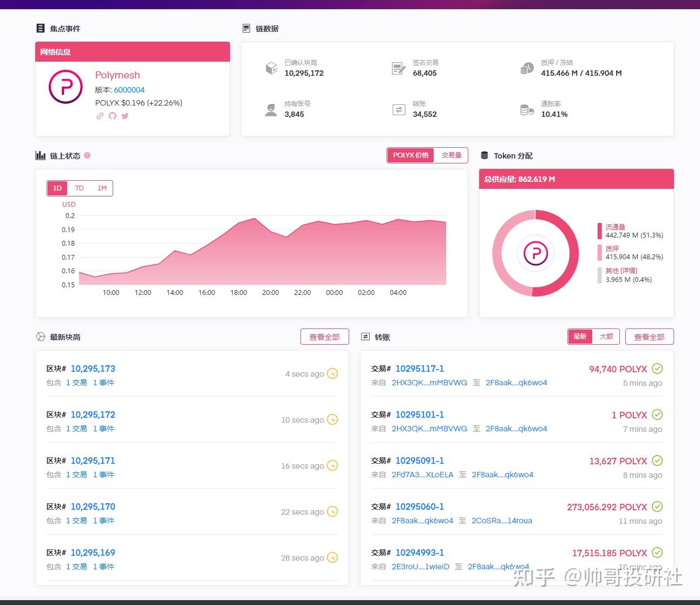
Task: Select the 1D chart range
Action: coord(57,188)
